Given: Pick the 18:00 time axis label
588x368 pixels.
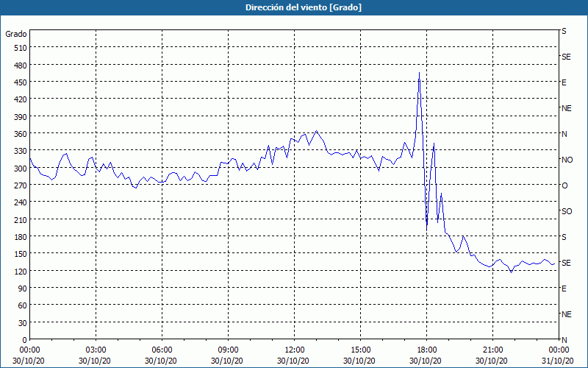Looking at the screenshot, I should (x=427, y=350).
